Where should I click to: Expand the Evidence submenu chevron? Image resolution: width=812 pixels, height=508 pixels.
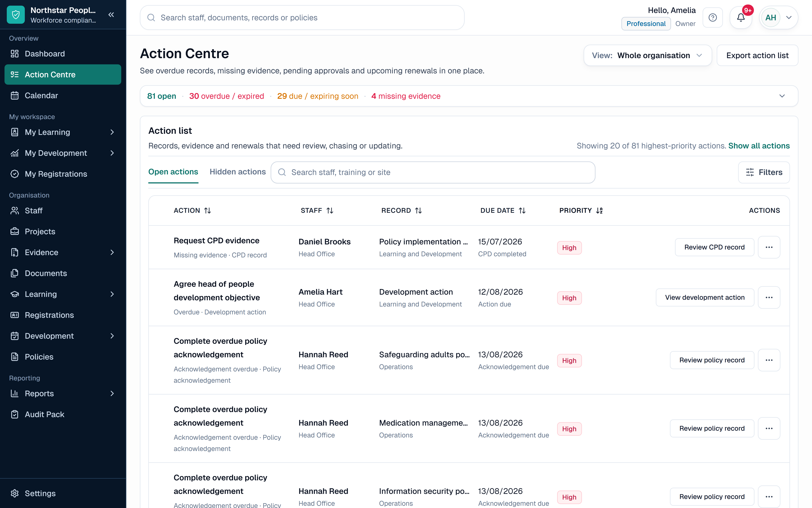coord(112,252)
